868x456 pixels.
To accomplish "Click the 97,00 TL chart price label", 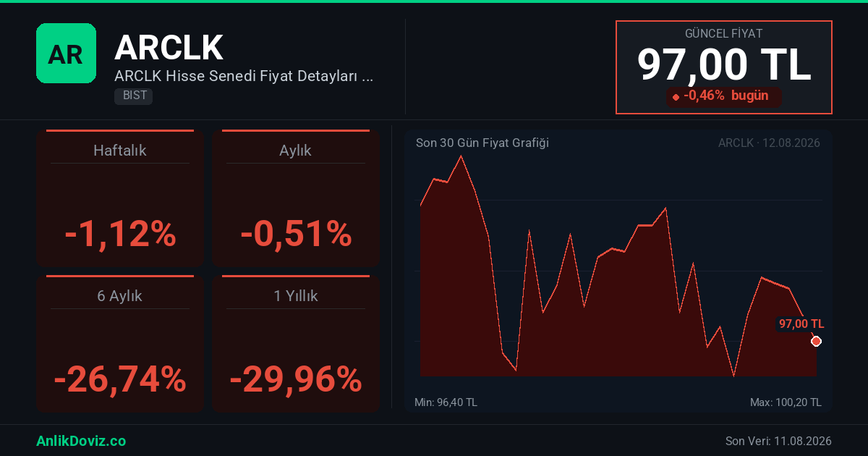I will point(801,324).
